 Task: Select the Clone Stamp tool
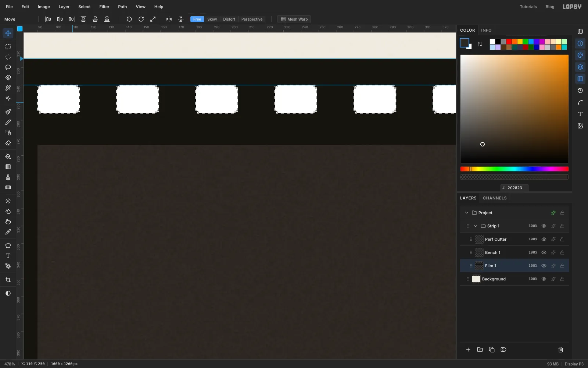[8, 177]
